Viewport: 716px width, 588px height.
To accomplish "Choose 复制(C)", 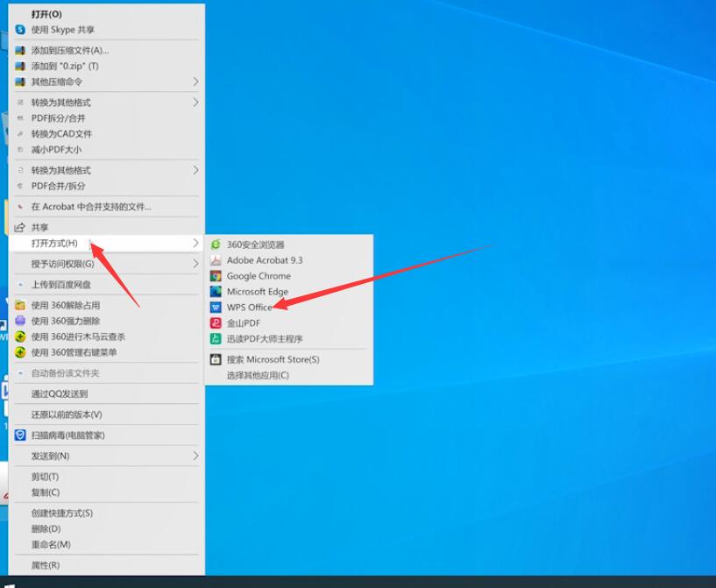I will (106, 492).
